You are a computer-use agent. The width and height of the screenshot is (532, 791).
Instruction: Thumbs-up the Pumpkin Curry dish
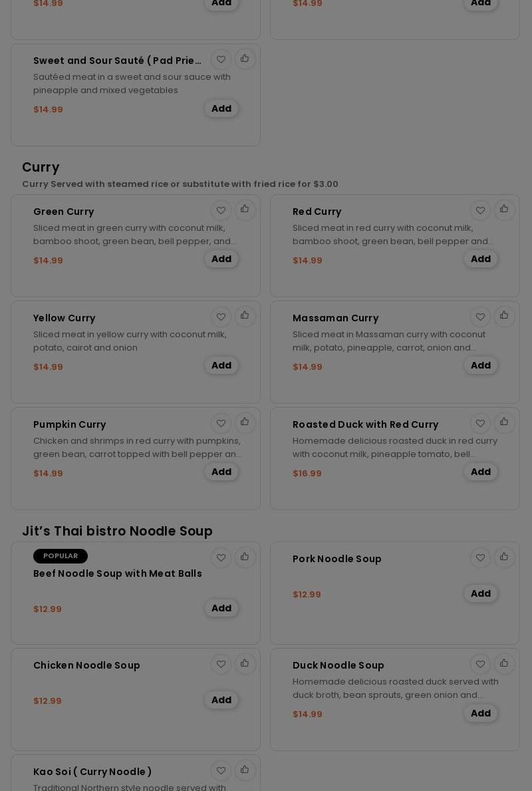(245, 423)
